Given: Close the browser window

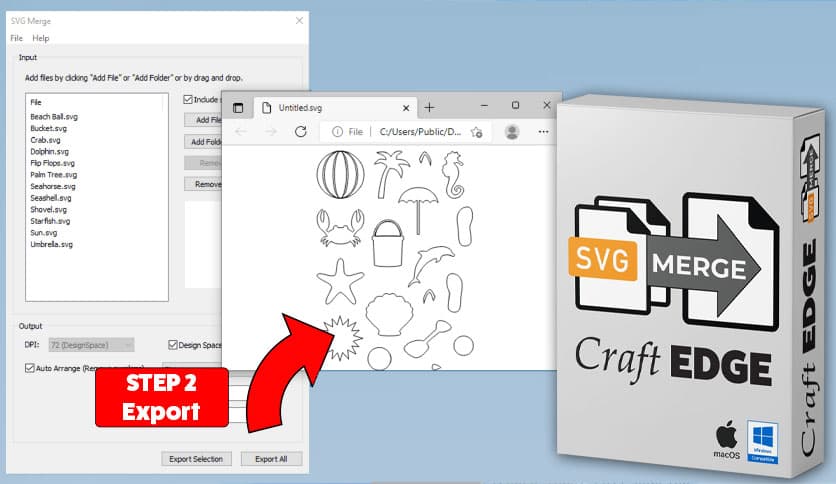Looking at the screenshot, I should 546,106.
